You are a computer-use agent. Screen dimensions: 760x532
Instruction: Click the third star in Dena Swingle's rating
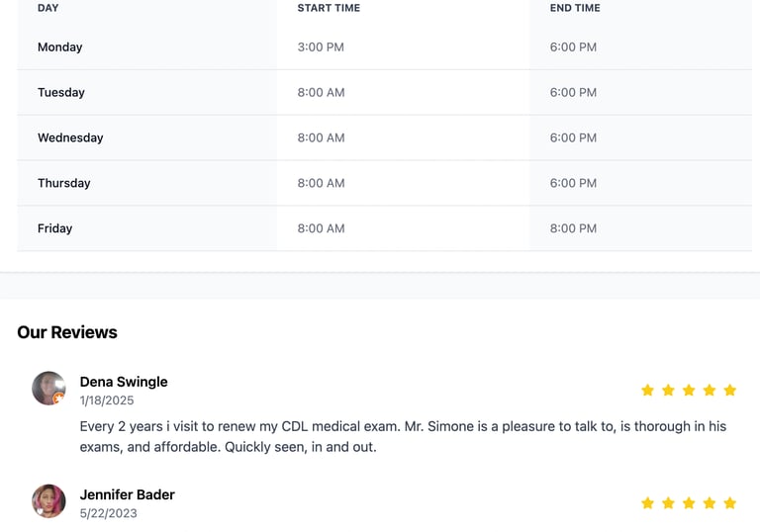pyautogui.click(x=689, y=391)
